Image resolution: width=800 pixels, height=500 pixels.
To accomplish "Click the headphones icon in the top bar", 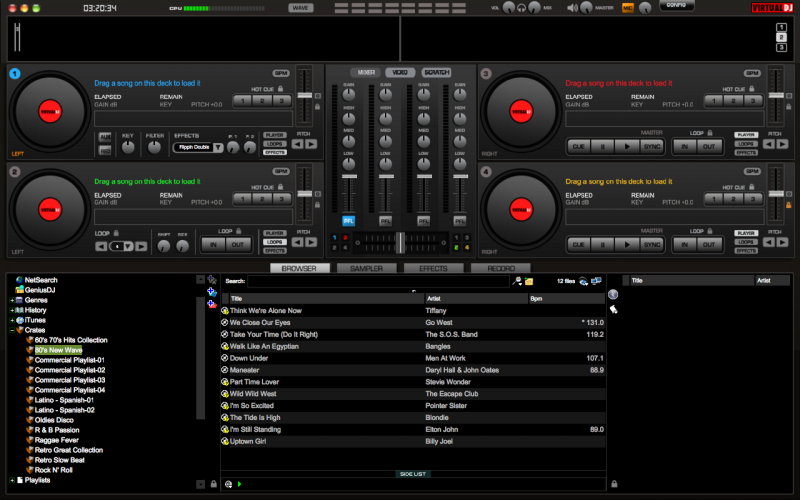I will (x=521, y=8).
